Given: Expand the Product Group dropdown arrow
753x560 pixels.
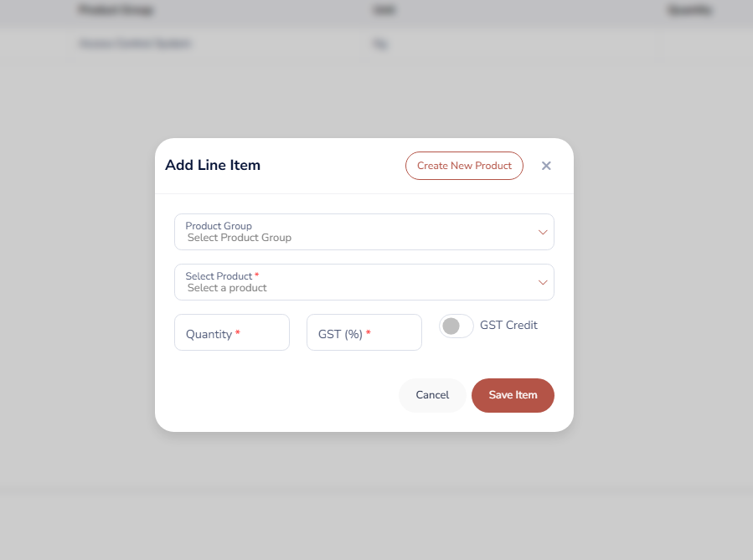Looking at the screenshot, I should click(543, 232).
